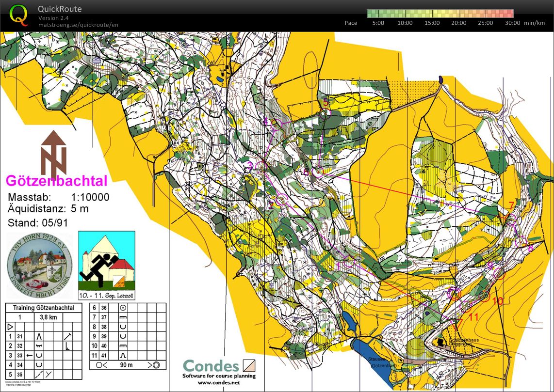
Task: Open the www.condes.net link
Action: [219, 383]
